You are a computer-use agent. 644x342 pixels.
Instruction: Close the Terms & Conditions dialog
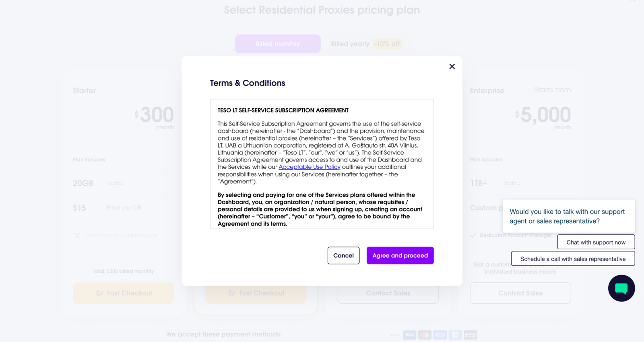tap(452, 66)
